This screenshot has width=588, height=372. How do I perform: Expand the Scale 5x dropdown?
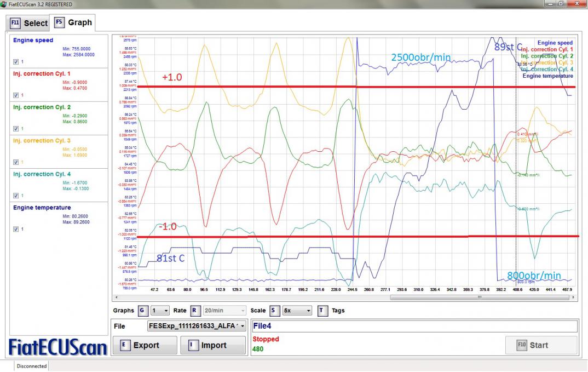point(296,311)
